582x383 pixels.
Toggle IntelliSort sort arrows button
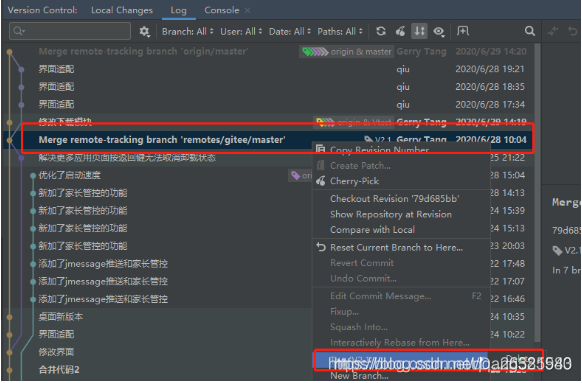click(x=419, y=31)
